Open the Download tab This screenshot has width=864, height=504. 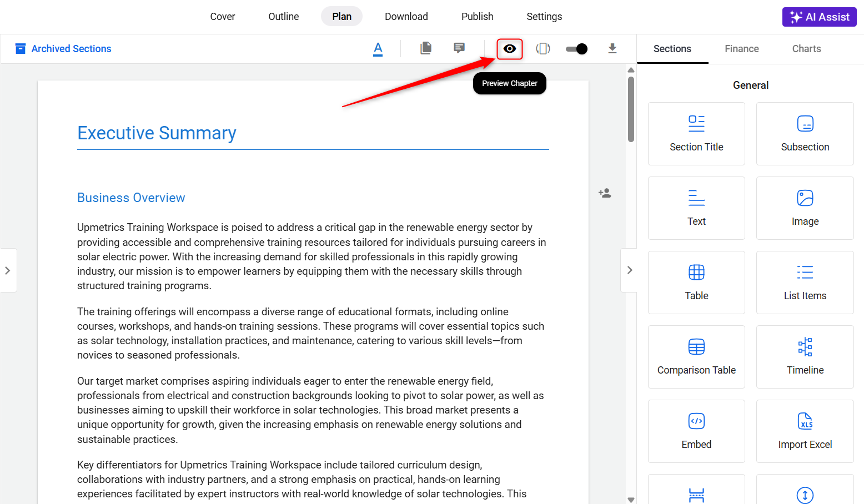406,17
